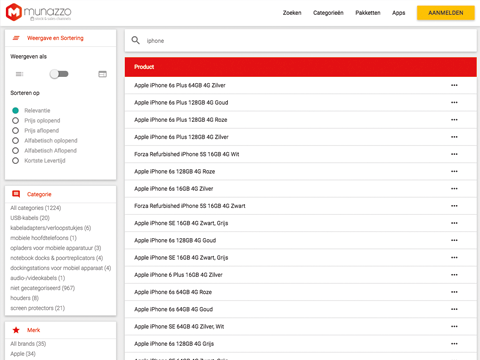Screen dimensions: 480x360
Task: Filter by kabeladapters/verloopstukjes (6)
Action: pos(50,228)
